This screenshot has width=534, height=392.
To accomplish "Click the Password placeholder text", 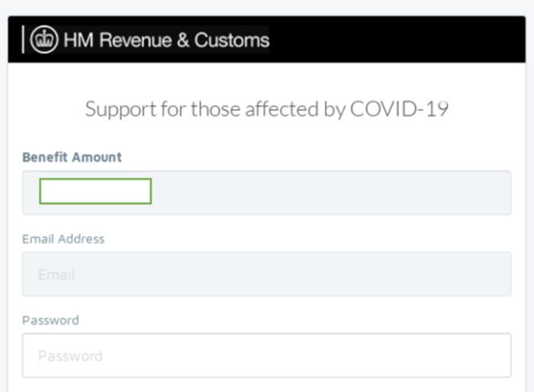I will [x=70, y=356].
